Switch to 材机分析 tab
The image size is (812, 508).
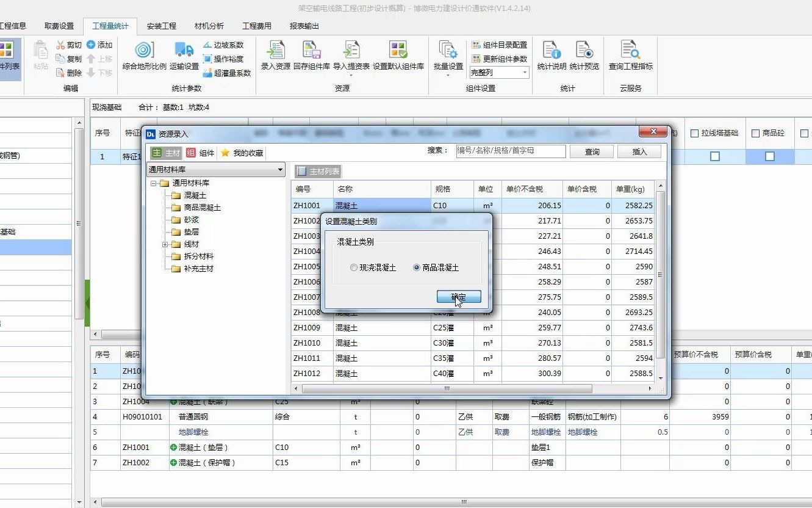[209, 26]
